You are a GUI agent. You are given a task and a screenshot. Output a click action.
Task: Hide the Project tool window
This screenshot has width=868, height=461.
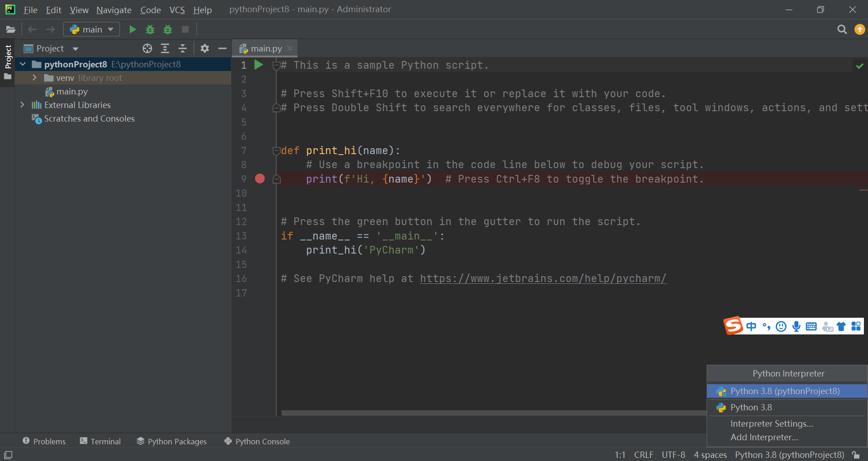click(x=222, y=48)
